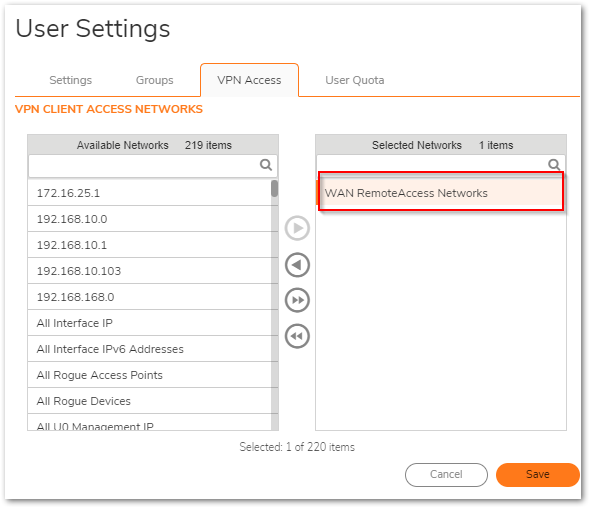Image resolution: width=590 pixels, height=508 pixels.
Task: Switch to the Settings tab
Action: pyautogui.click(x=71, y=80)
